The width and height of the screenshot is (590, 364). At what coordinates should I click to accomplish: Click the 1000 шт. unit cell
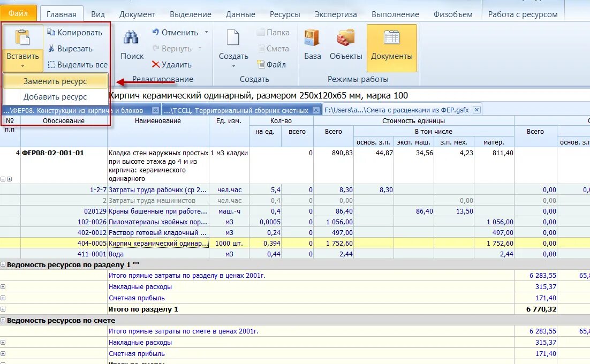pos(229,244)
